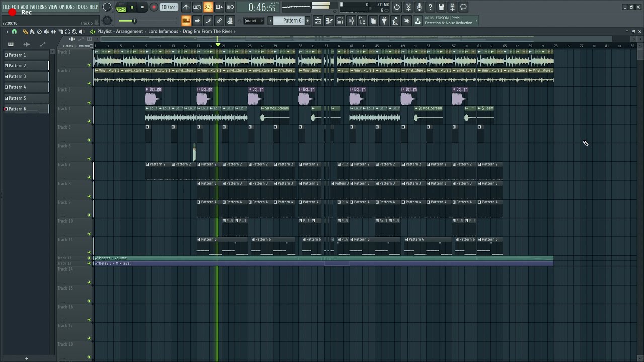Stop playback with the stop button
The height and width of the screenshot is (362, 644).
point(142,7)
